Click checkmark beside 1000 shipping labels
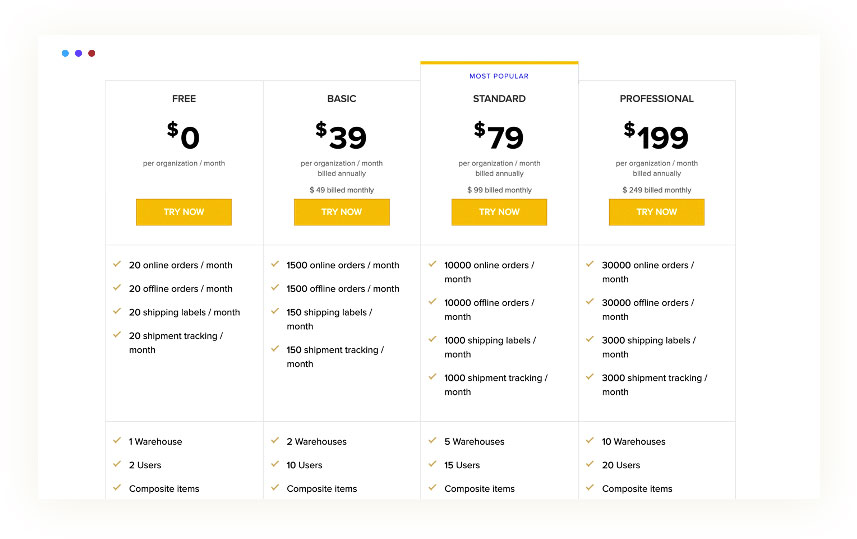This screenshot has height=539, width=857. [432, 340]
